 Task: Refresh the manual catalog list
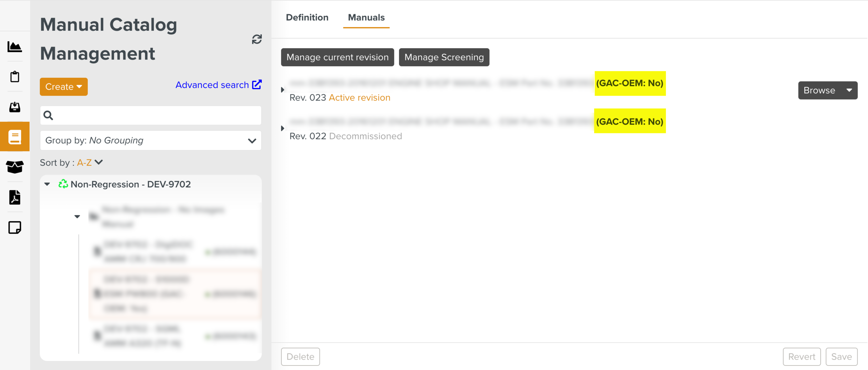tap(257, 39)
